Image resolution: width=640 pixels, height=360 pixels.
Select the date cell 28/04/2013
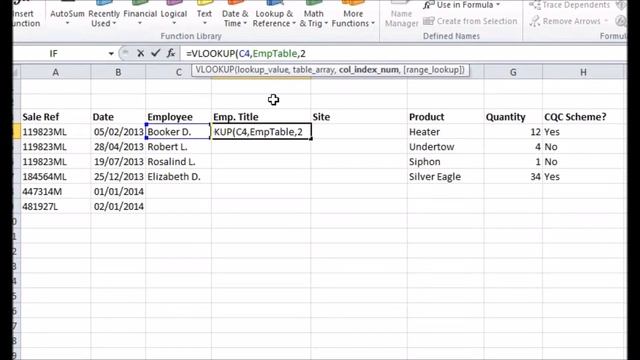pos(118,147)
